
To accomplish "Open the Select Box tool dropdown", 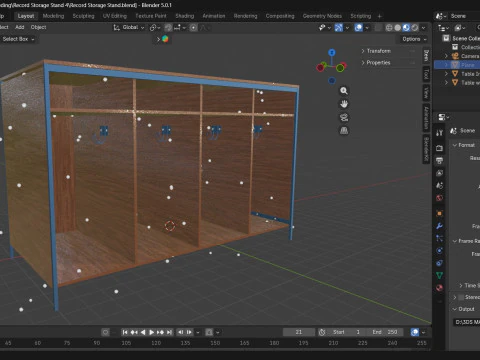I will [x=18, y=39].
